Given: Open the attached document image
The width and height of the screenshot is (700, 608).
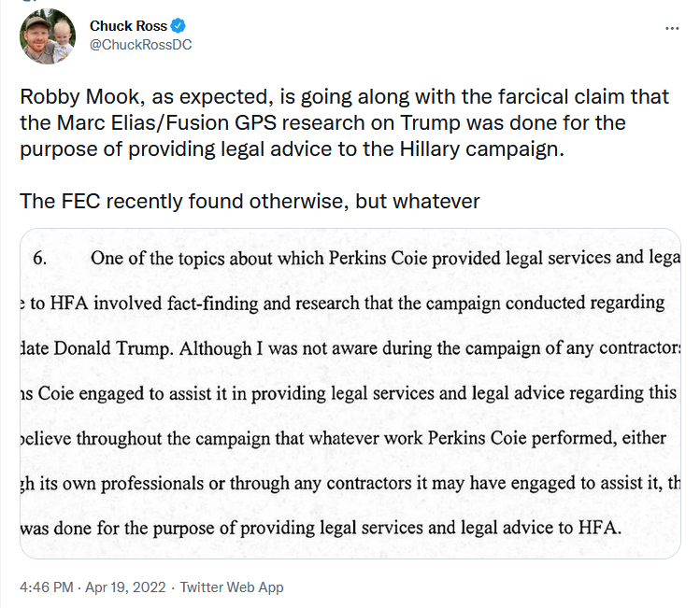Looking at the screenshot, I should 350,393.
